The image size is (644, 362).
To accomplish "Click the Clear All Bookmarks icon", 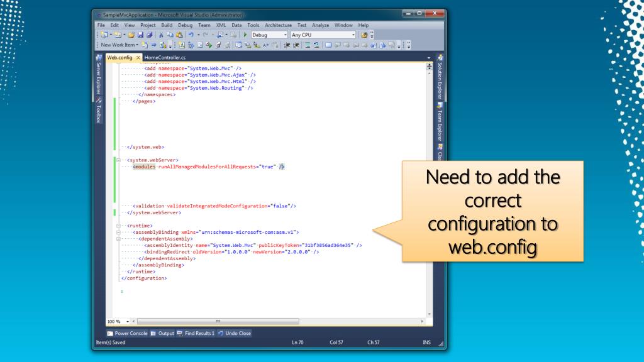I will (x=392, y=45).
